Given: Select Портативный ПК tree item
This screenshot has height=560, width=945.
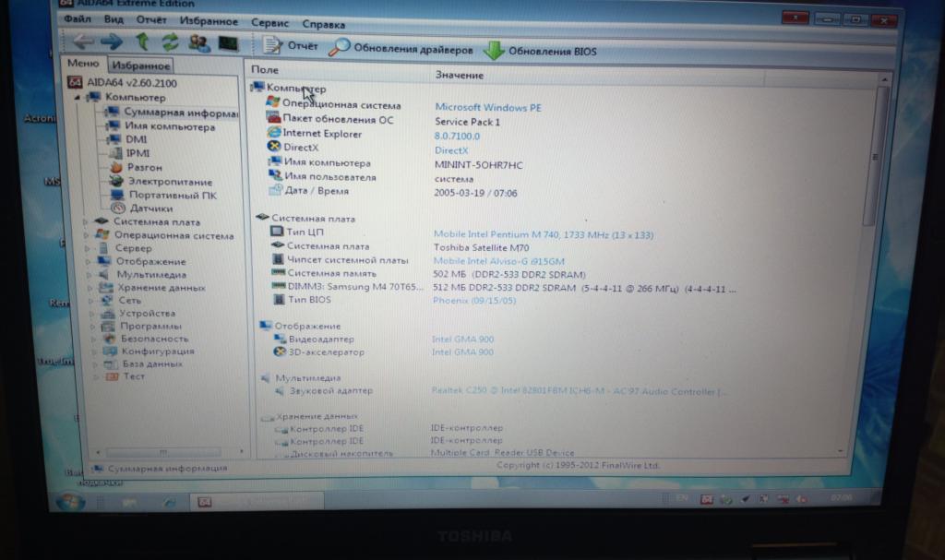Looking at the screenshot, I should [x=163, y=195].
